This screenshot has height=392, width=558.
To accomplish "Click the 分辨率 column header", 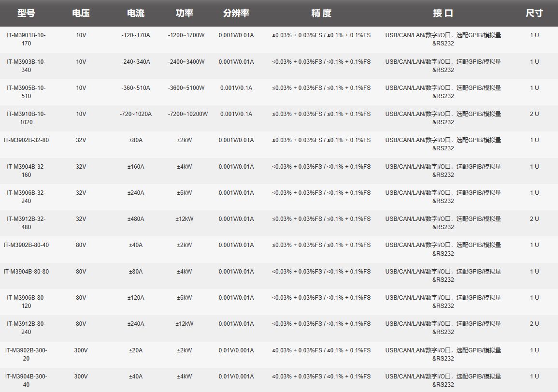I will (x=236, y=13).
